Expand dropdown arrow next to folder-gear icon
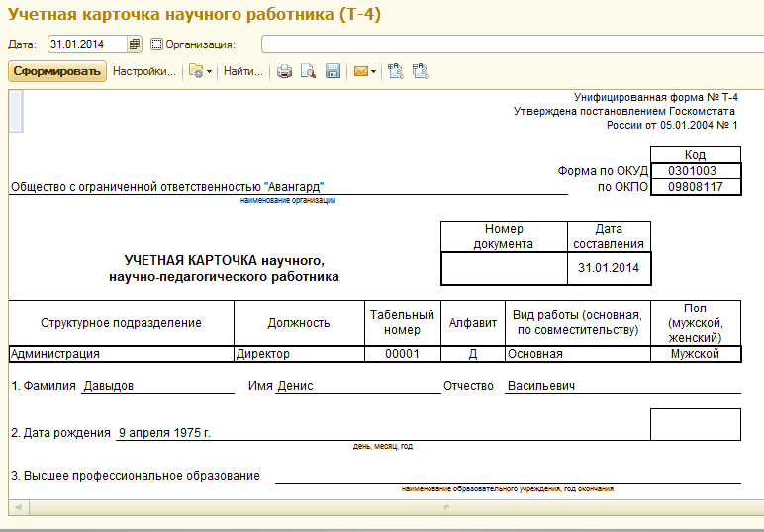 209,71
